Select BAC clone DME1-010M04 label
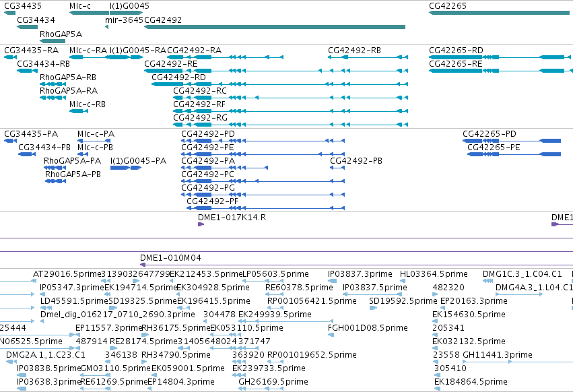This screenshot has height=392, width=573. 170,258
